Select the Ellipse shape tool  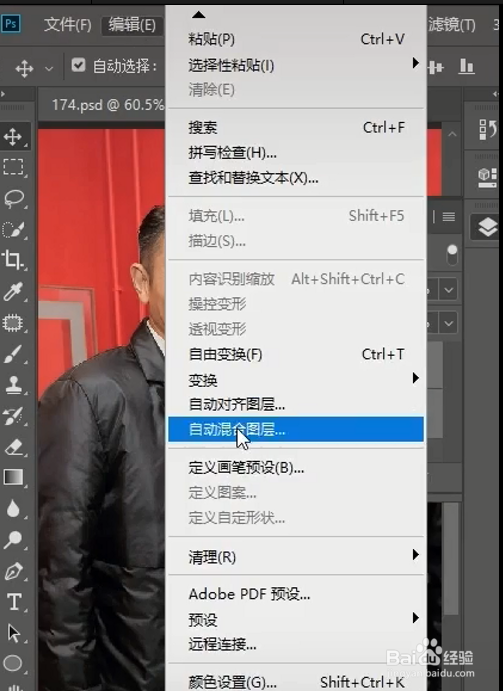click(x=13, y=662)
